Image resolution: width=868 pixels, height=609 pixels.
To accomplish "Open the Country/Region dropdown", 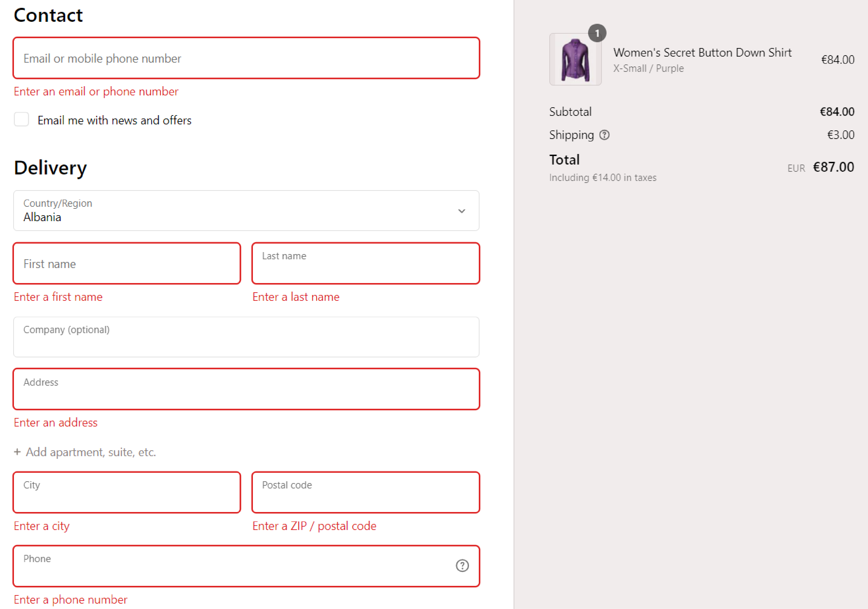I will 246,210.
